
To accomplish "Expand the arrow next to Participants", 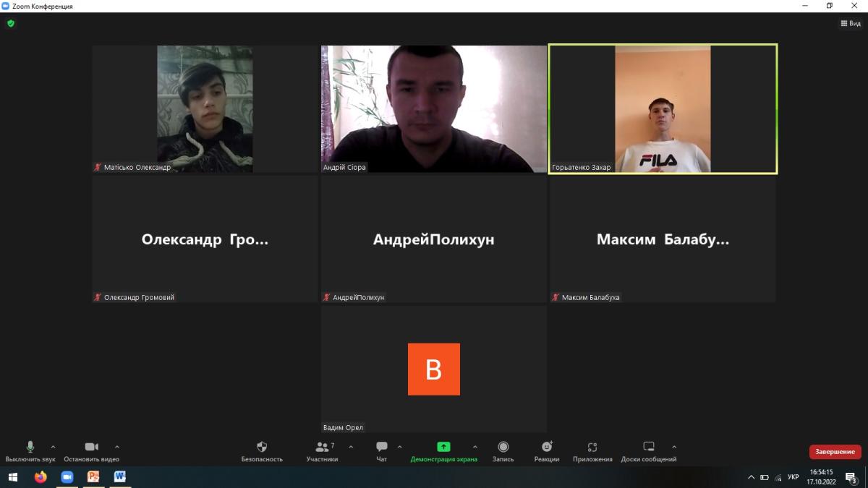I will tap(351, 447).
